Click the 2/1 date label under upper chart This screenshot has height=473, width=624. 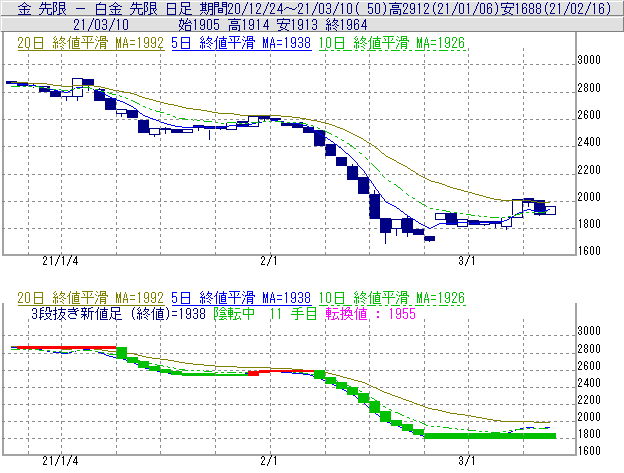click(x=269, y=261)
